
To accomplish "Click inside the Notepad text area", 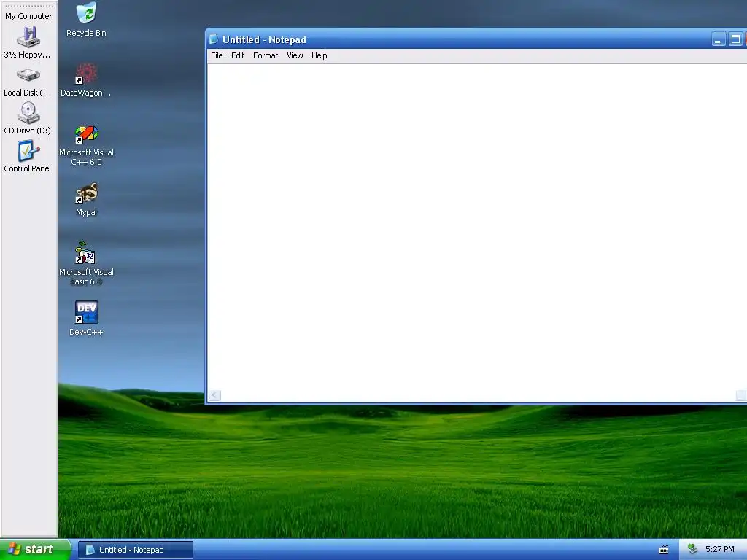I will click(476, 226).
